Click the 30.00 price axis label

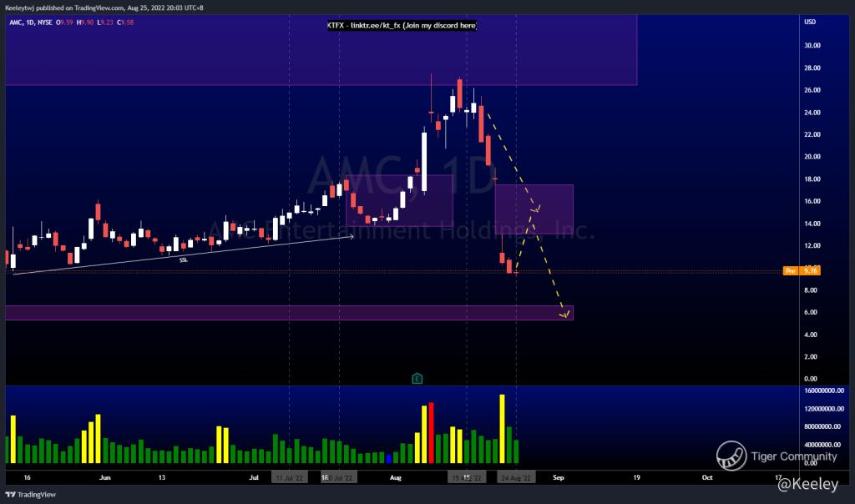click(812, 46)
